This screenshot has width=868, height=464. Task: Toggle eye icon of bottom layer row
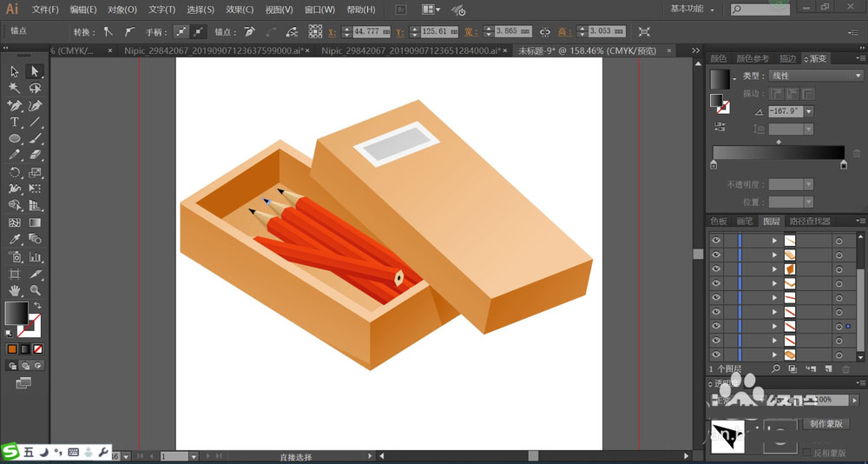(716, 355)
